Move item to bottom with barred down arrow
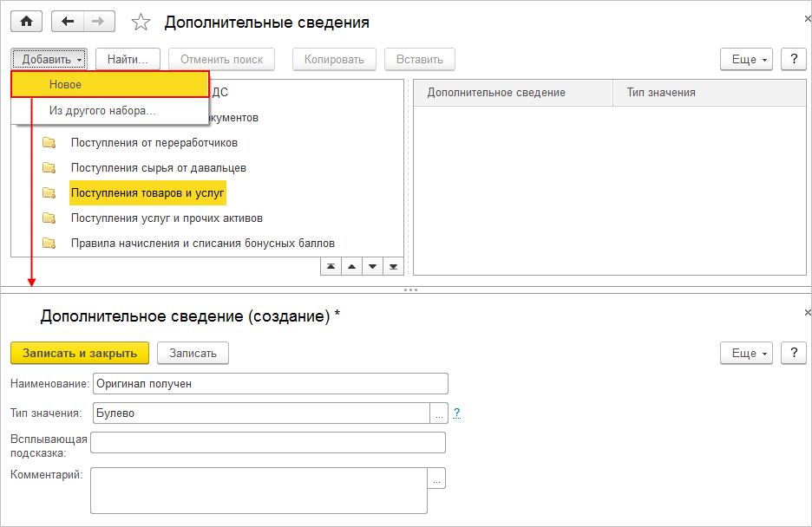The height and width of the screenshot is (527, 812). click(393, 267)
